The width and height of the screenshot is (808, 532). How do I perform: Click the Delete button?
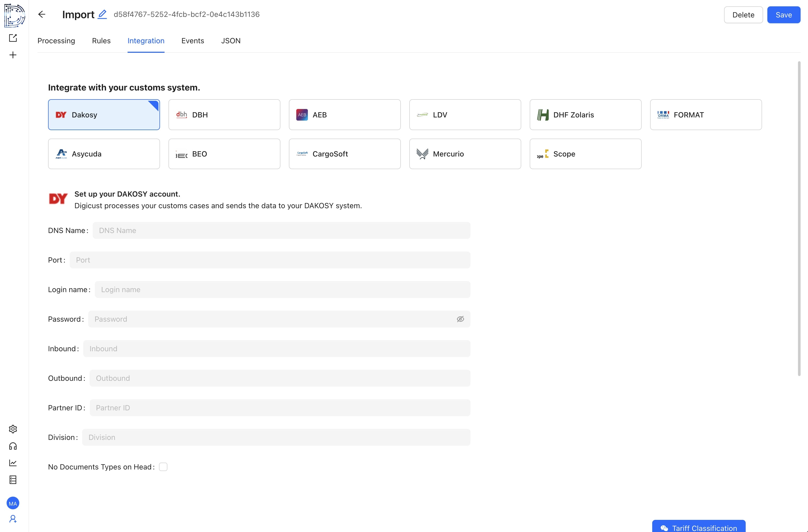point(743,15)
